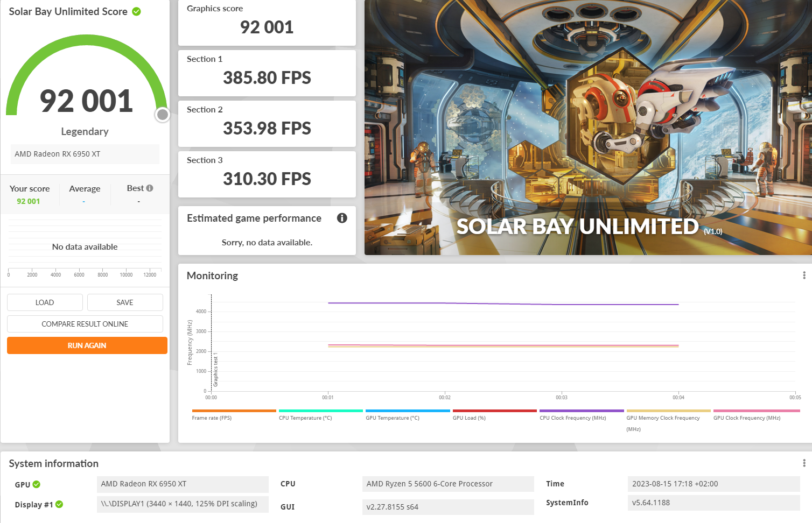
Task: Click the orange RUN AGAIN button
Action: [87, 345]
